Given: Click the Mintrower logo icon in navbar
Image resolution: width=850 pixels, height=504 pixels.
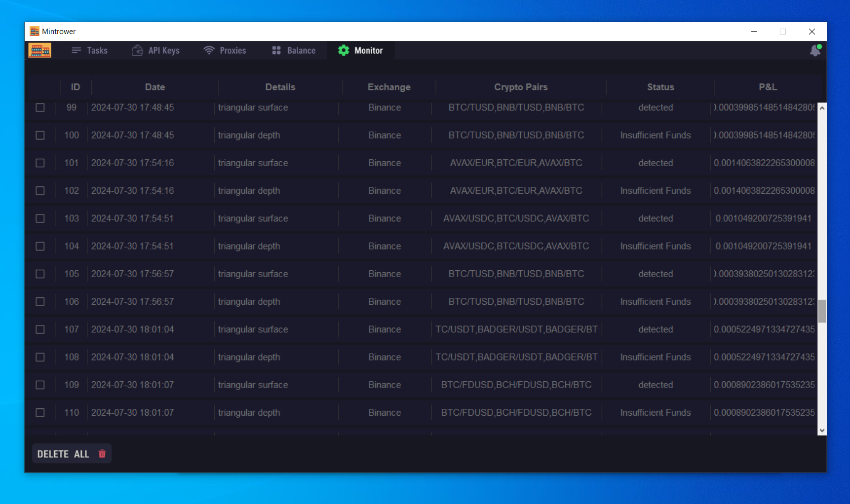Looking at the screenshot, I should (40, 50).
